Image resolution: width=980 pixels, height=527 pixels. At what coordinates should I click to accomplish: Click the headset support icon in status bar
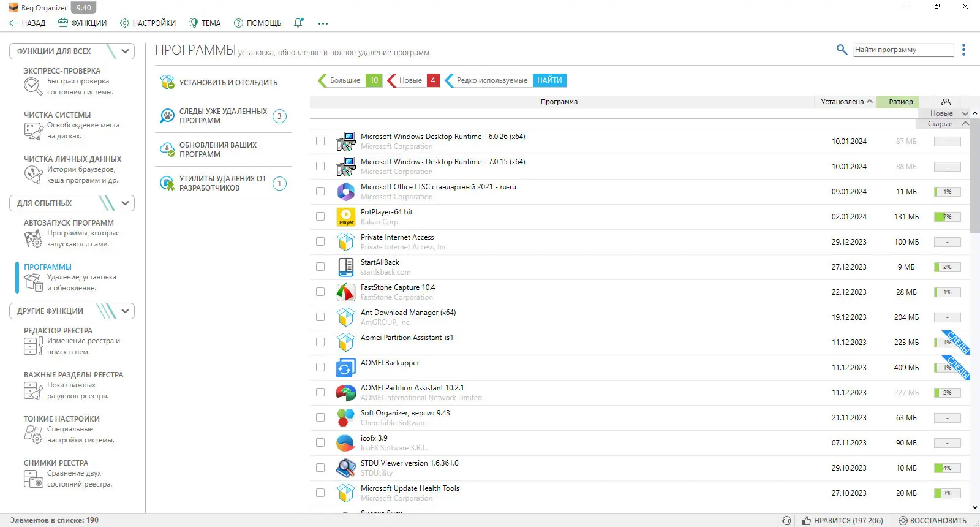point(787,520)
